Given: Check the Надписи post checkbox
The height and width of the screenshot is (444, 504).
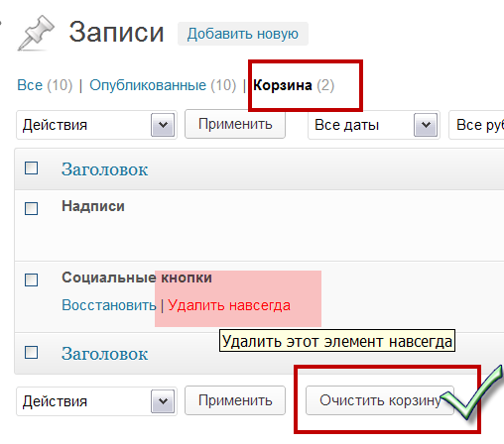Looking at the screenshot, I should 32,208.
